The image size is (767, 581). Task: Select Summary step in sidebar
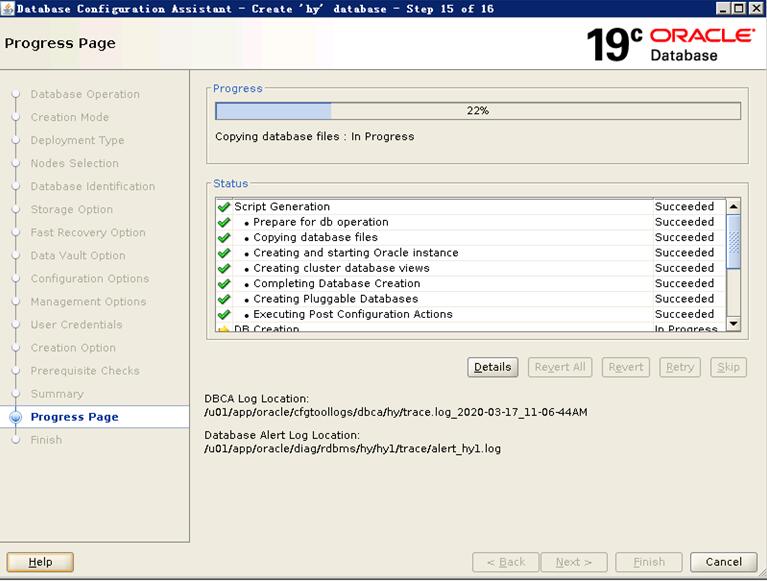click(x=57, y=394)
